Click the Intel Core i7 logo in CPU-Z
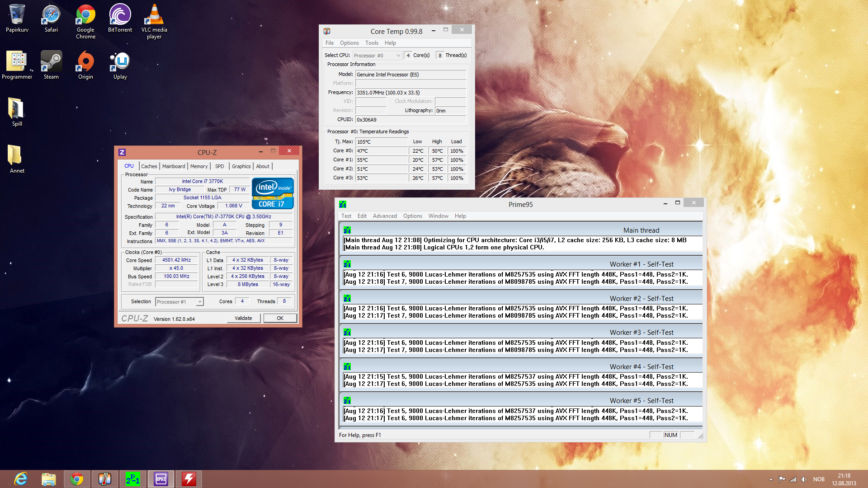This screenshot has width=868, height=488. 273,193
